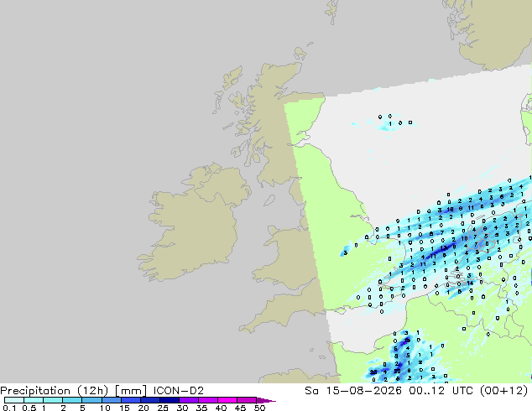This screenshot has height=411, width=532.
Task: Click the Precipitation (12h) title text
Action: pos(55,391)
